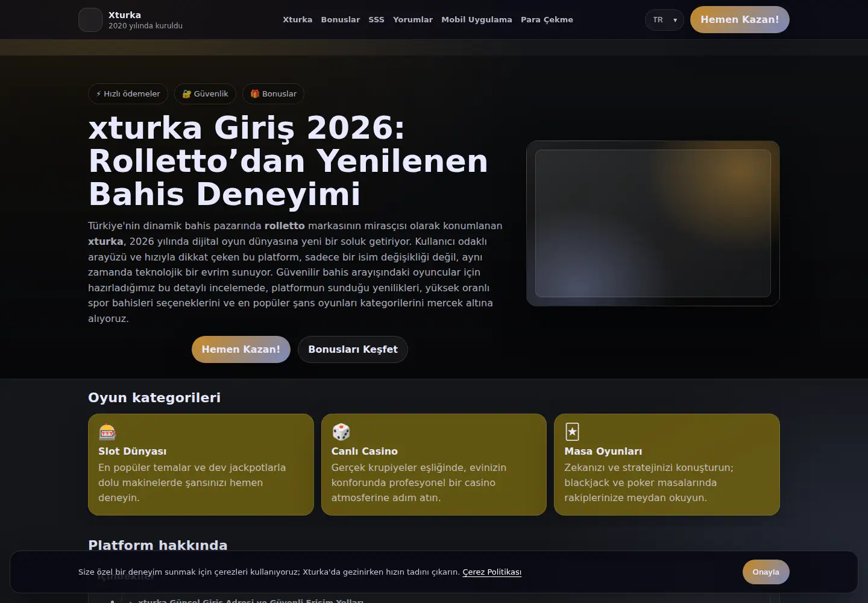This screenshot has width=868, height=603.
Task: Click the Güvenlik badge
Action: click(205, 94)
